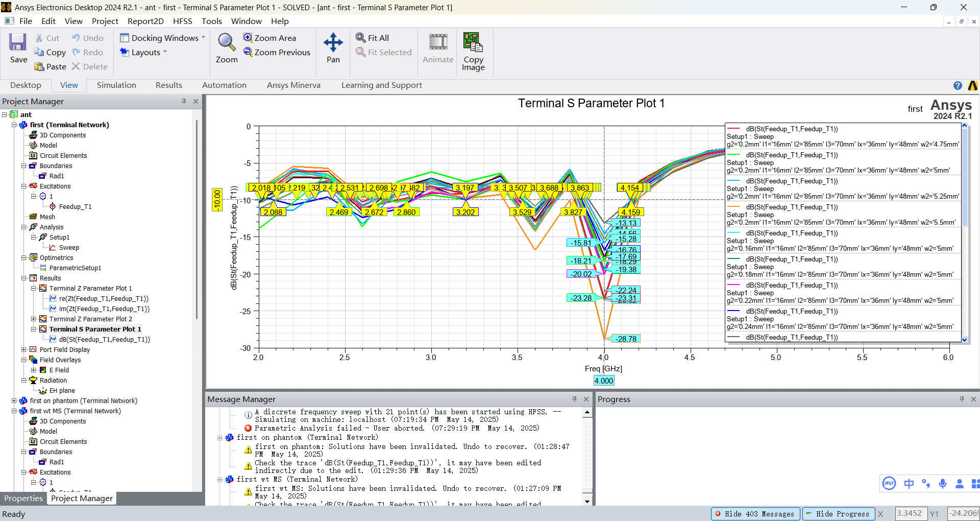Image resolution: width=980 pixels, height=521 pixels.
Task: Close the Project Manager panel
Action: pyautogui.click(x=195, y=102)
